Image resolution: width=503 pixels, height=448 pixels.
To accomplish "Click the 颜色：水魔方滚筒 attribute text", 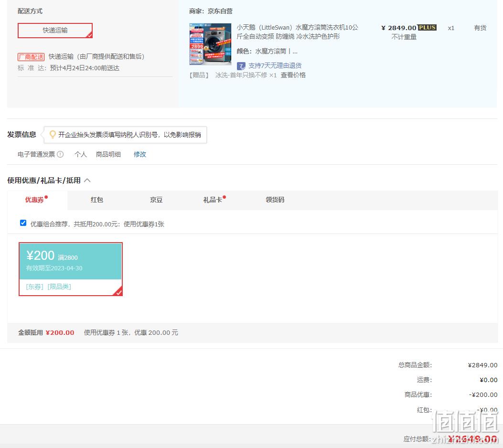I will (x=267, y=51).
